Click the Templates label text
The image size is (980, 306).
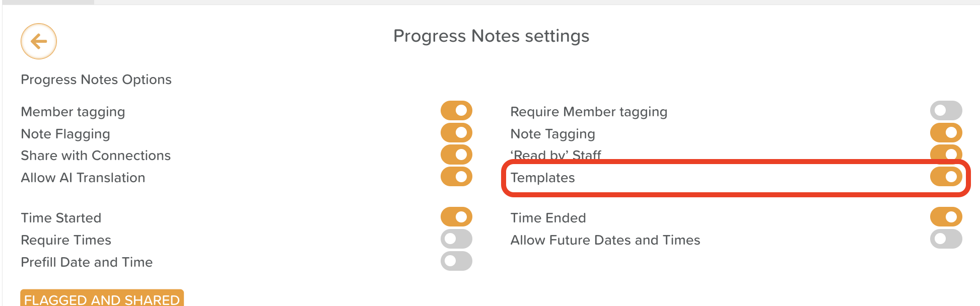coord(542,178)
